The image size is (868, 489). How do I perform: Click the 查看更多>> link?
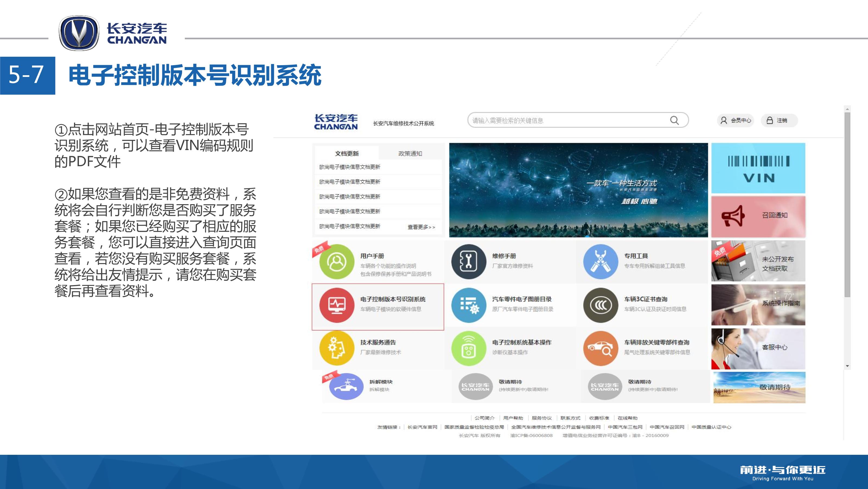coord(421,227)
